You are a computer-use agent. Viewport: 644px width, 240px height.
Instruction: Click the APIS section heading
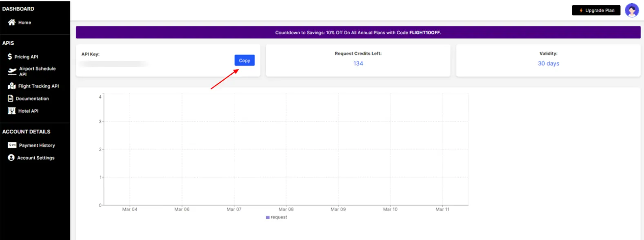tap(8, 43)
